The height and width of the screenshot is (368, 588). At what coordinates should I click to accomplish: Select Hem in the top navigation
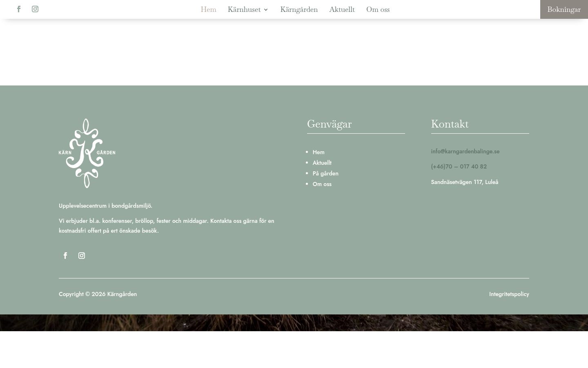click(208, 9)
